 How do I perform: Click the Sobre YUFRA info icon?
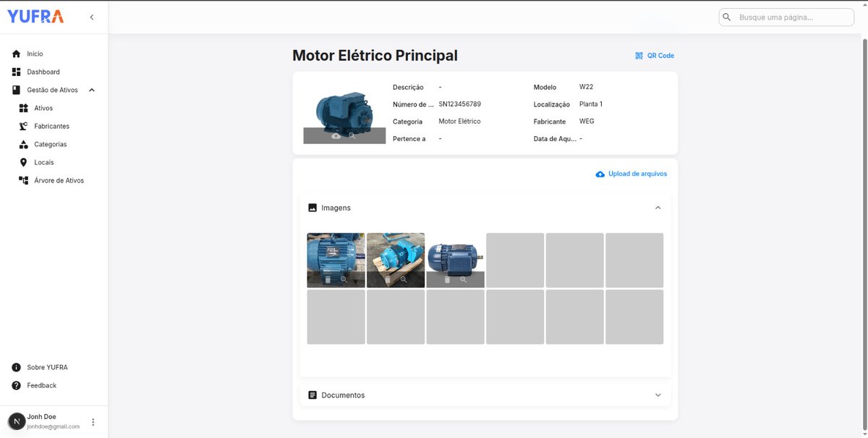(16, 367)
